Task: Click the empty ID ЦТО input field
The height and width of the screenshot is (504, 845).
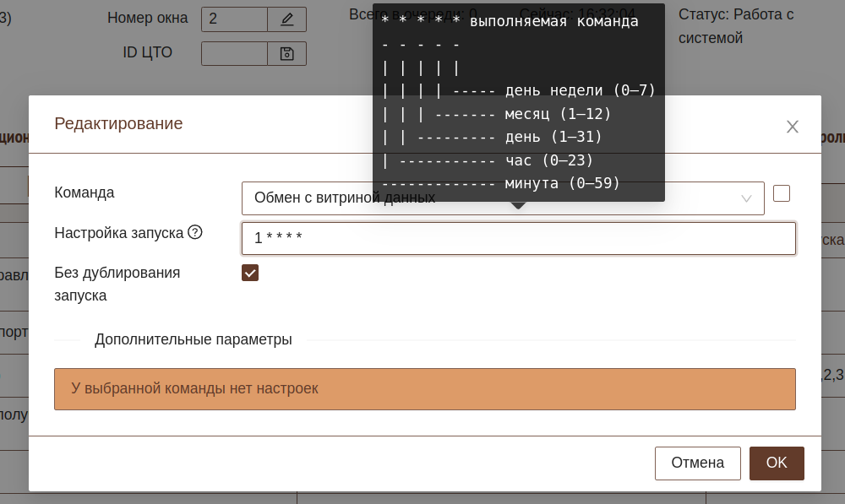Action: coord(234,53)
